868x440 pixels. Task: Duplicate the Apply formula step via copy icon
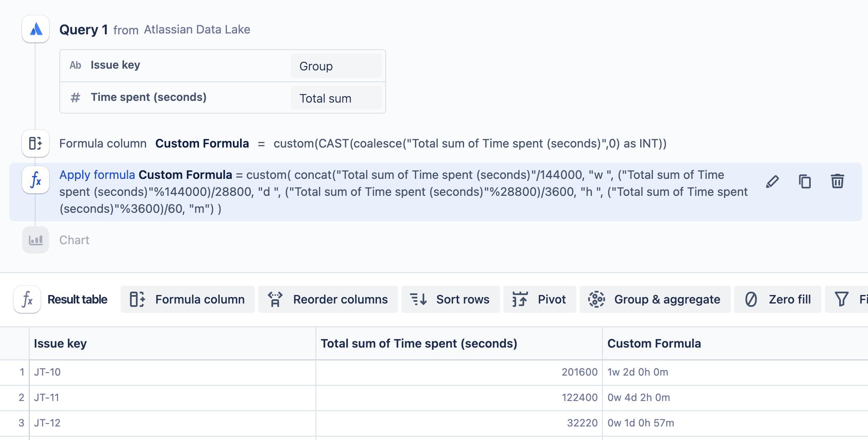click(x=804, y=182)
